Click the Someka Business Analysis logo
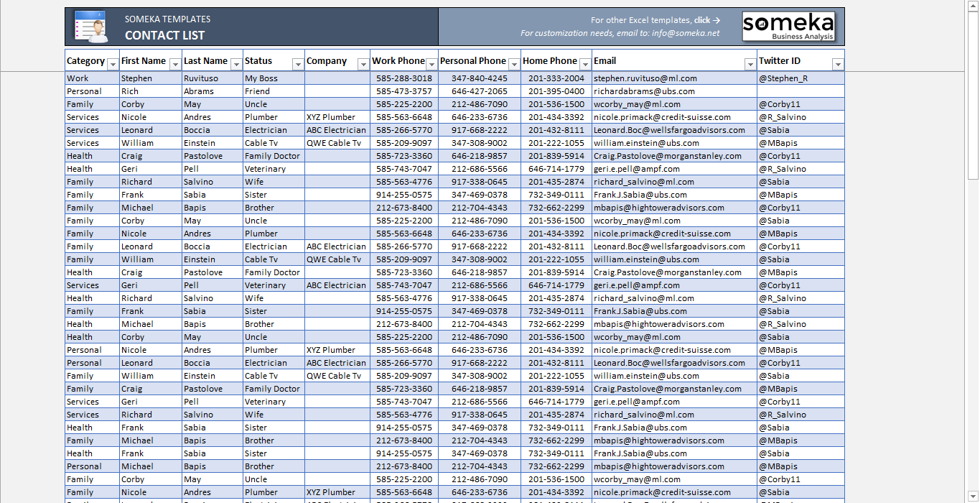The width and height of the screenshot is (980, 503). pos(789,26)
